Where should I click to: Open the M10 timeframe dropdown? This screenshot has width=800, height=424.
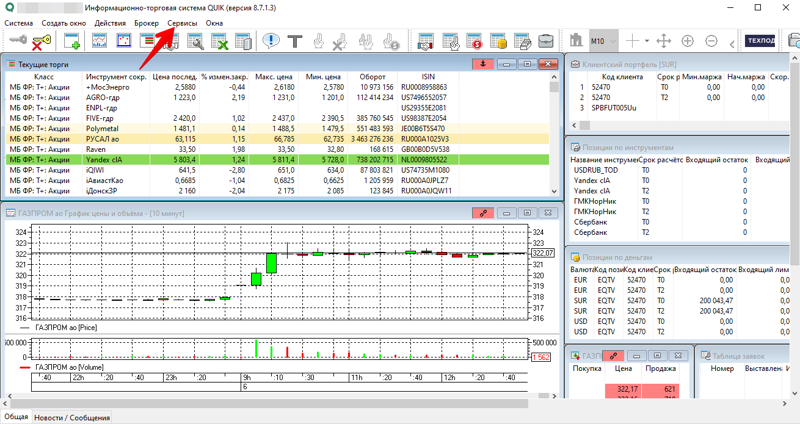tap(603, 41)
